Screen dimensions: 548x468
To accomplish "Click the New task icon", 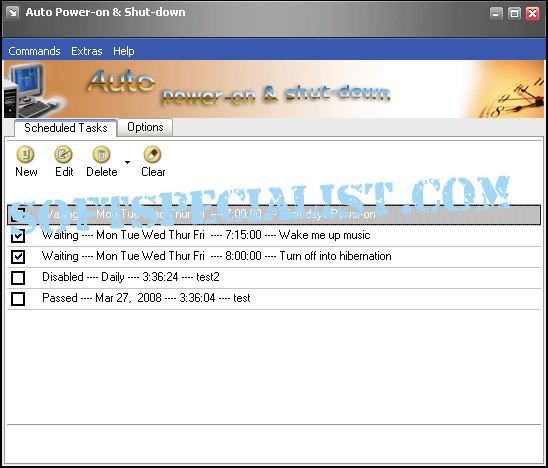I will pyautogui.click(x=26, y=154).
